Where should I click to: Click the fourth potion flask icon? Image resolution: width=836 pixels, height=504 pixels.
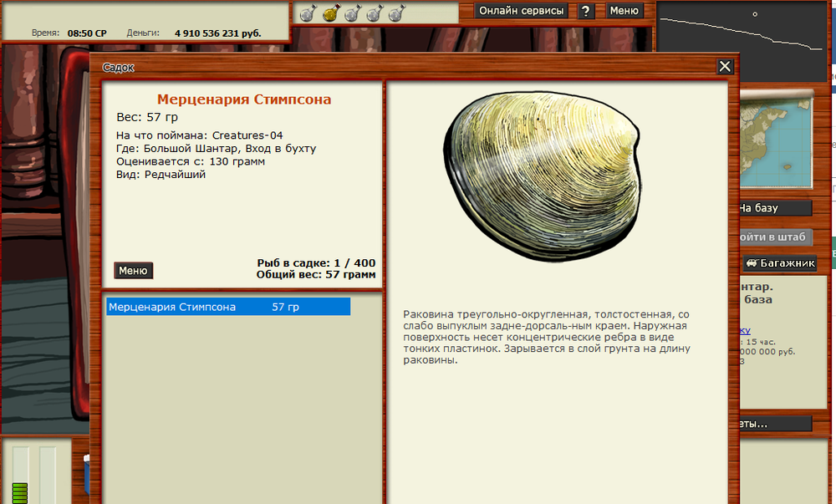click(375, 13)
